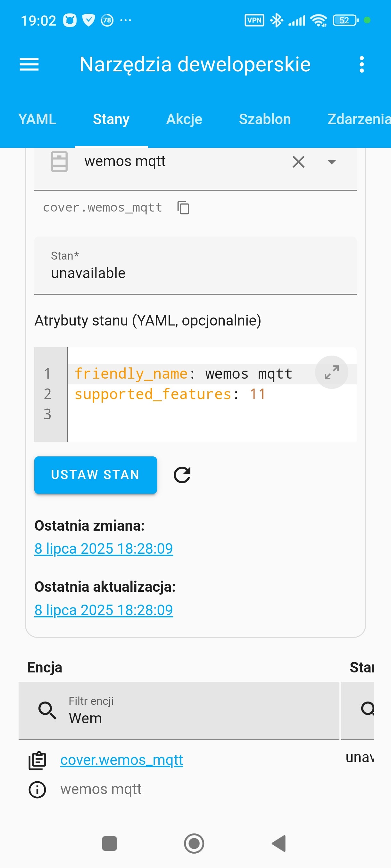Select the cover.wemos_mqtt entity link

pyautogui.click(x=121, y=760)
